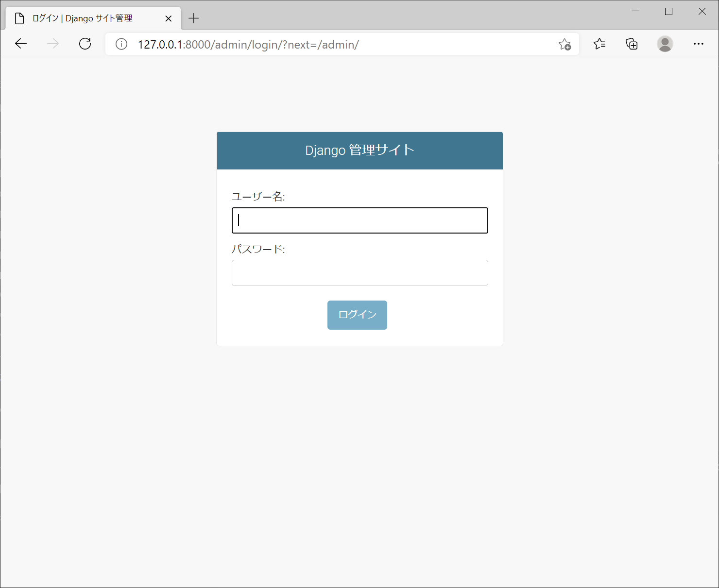The height and width of the screenshot is (588, 719).
Task: Focus the パスワード input field
Action: click(x=360, y=273)
